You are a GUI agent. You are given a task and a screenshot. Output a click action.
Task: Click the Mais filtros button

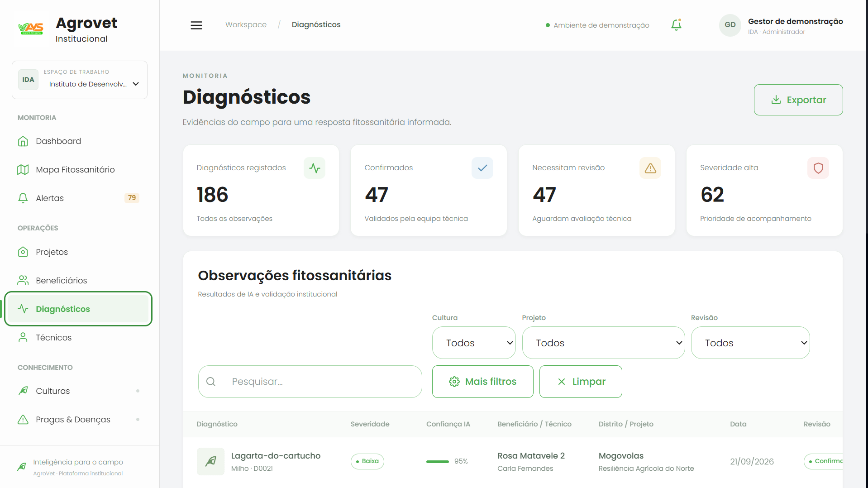[x=482, y=382]
